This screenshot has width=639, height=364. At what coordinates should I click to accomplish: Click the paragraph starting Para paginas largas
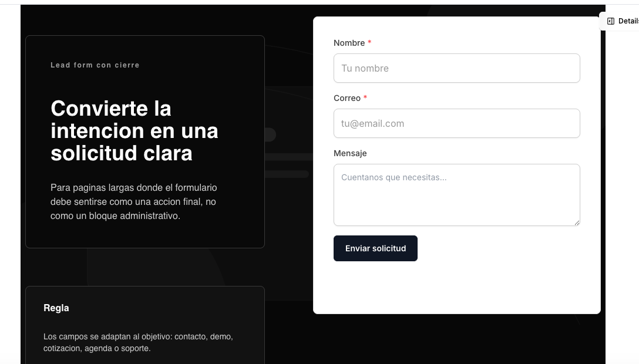coord(134,201)
